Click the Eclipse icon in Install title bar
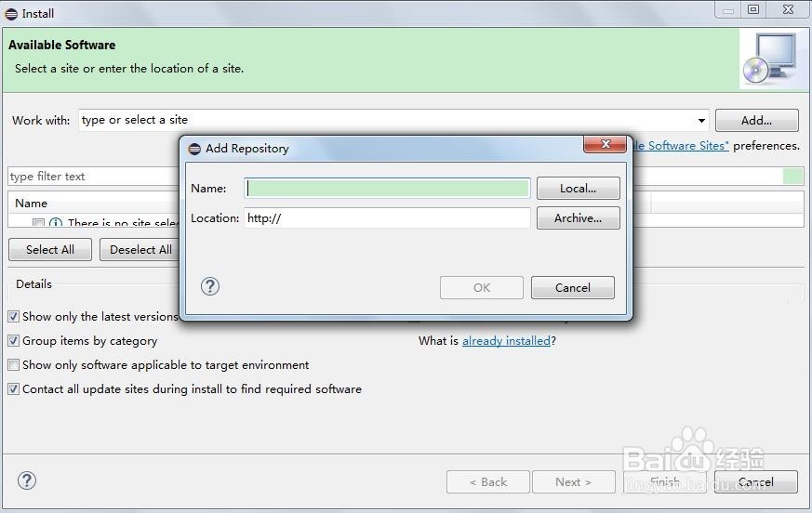Screen dimensions: 812x513 click(x=11, y=14)
